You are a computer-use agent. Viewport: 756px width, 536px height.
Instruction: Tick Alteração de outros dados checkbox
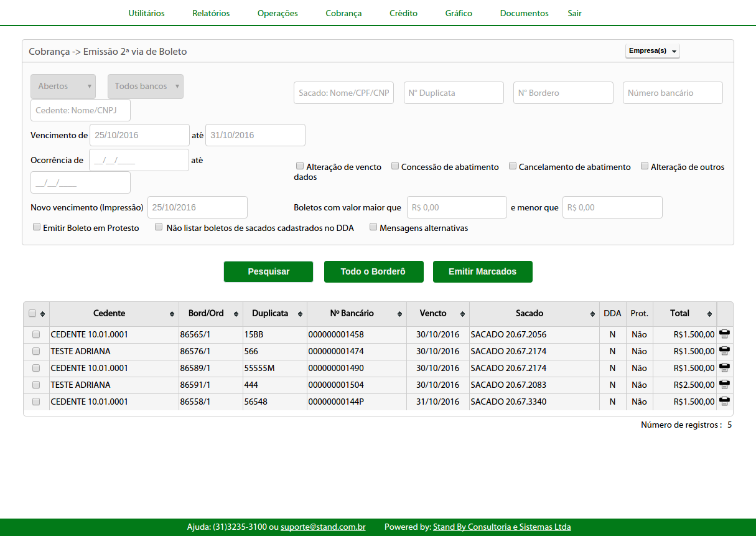coord(645,166)
